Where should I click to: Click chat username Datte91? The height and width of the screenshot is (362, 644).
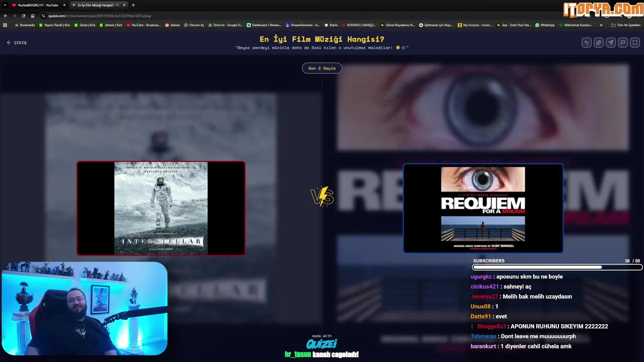[480, 316]
